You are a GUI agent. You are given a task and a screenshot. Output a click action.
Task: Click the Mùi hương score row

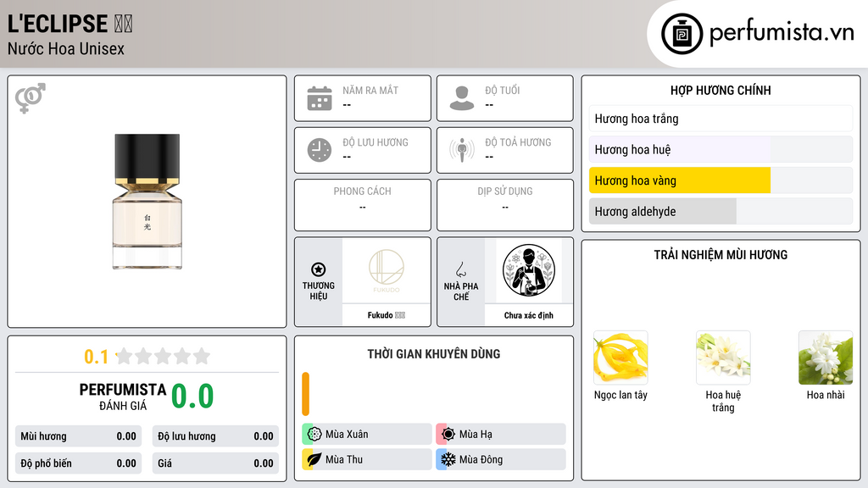79,436
